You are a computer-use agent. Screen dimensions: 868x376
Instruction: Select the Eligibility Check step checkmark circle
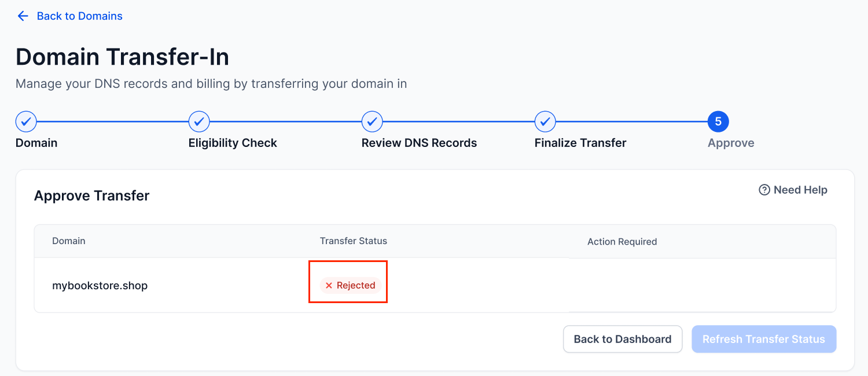[x=199, y=122]
